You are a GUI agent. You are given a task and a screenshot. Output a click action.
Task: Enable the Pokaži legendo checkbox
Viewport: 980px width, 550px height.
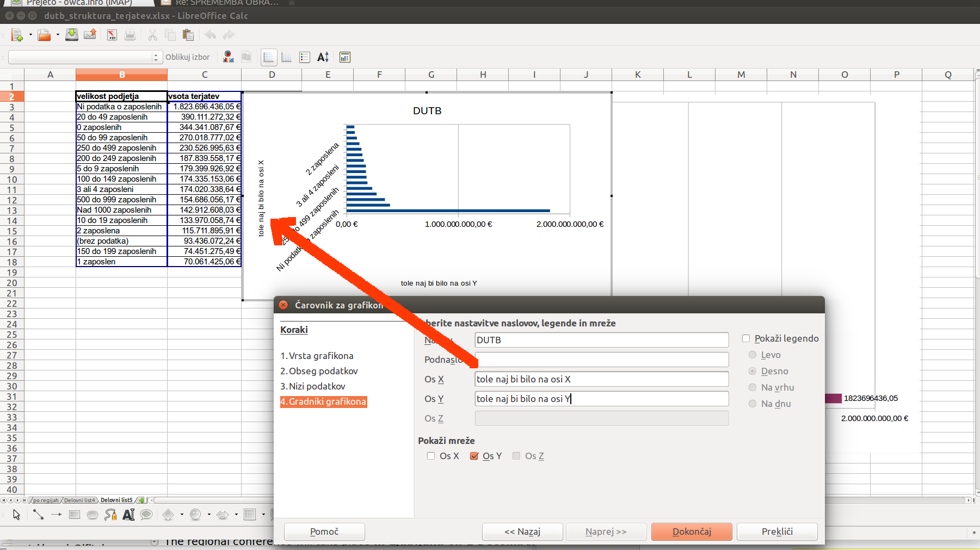746,338
